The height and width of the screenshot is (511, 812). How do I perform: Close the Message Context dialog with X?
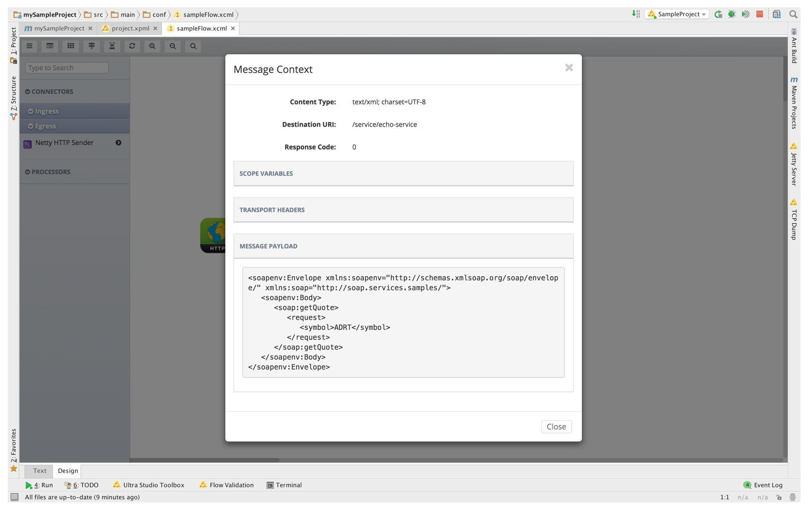[569, 68]
